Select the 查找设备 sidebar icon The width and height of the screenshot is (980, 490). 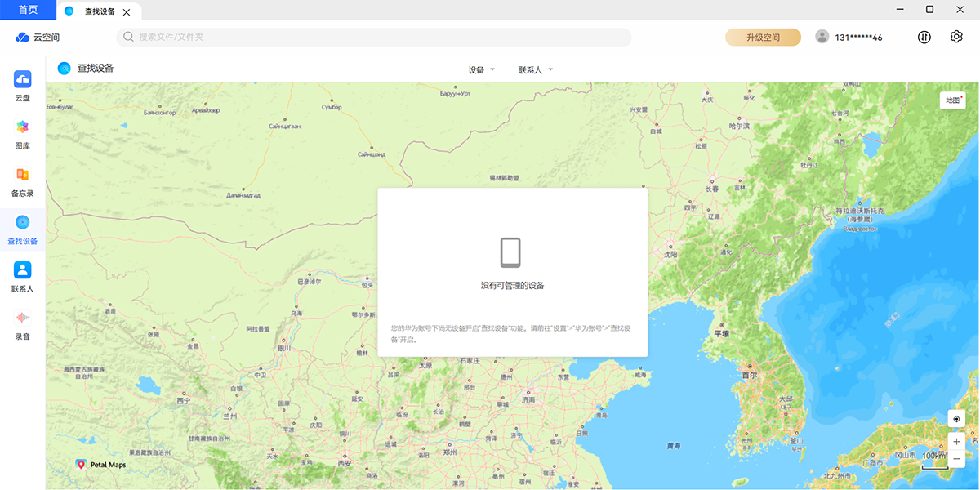(22, 221)
